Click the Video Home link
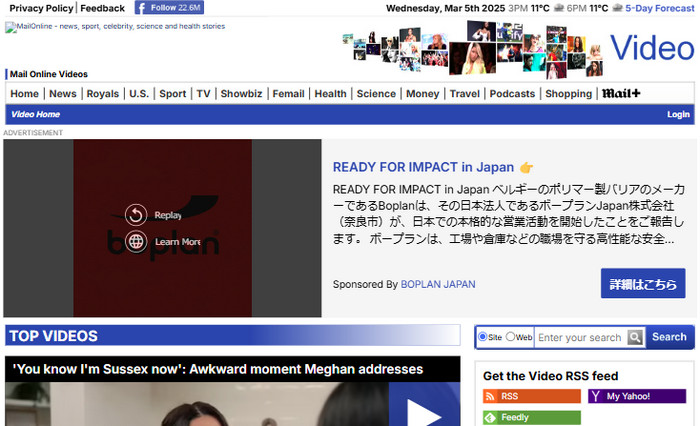This screenshot has width=700, height=426. pos(35,114)
